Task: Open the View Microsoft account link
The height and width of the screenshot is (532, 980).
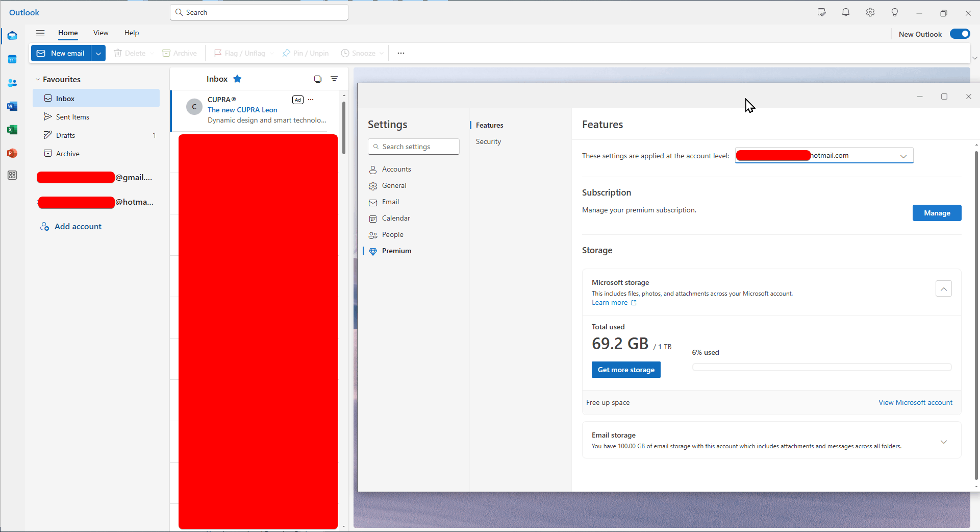Action: (x=915, y=402)
